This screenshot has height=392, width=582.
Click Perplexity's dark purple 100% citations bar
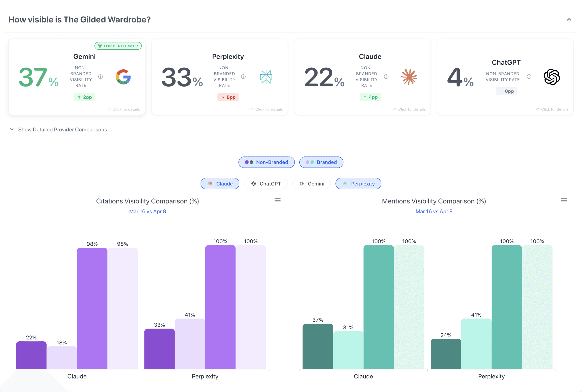(x=220, y=307)
